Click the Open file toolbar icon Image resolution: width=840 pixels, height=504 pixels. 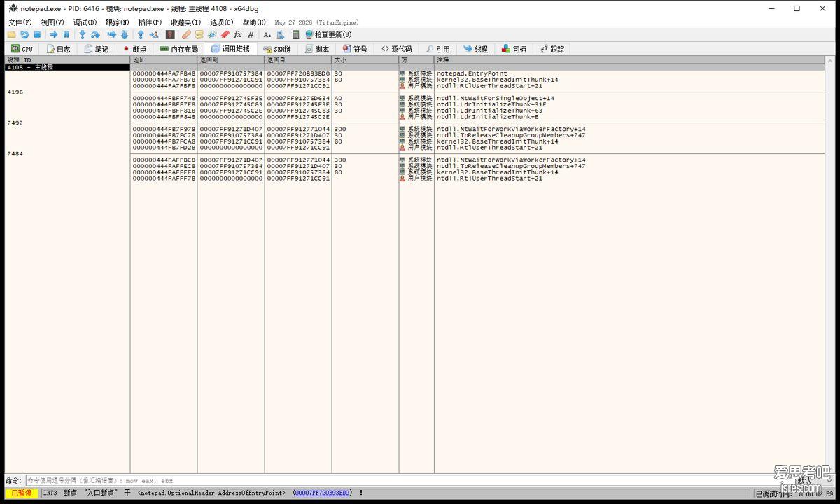[x=11, y=34]
